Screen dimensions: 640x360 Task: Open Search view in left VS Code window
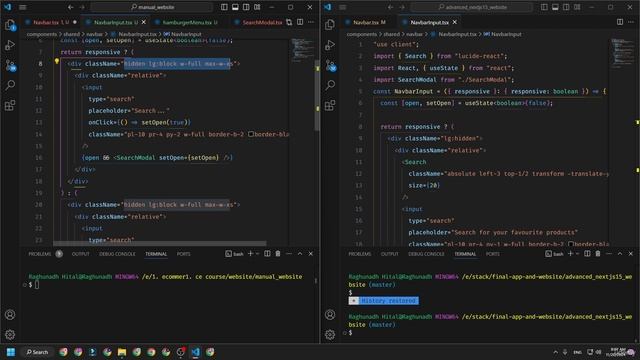[x=10, y=85]
